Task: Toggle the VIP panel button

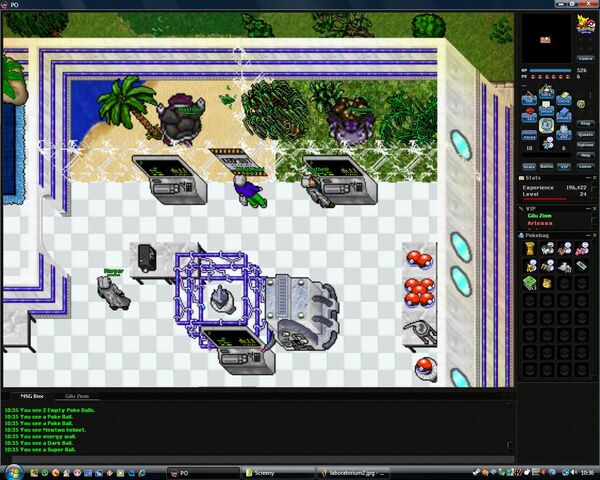Action: click(x=564, y=167)
